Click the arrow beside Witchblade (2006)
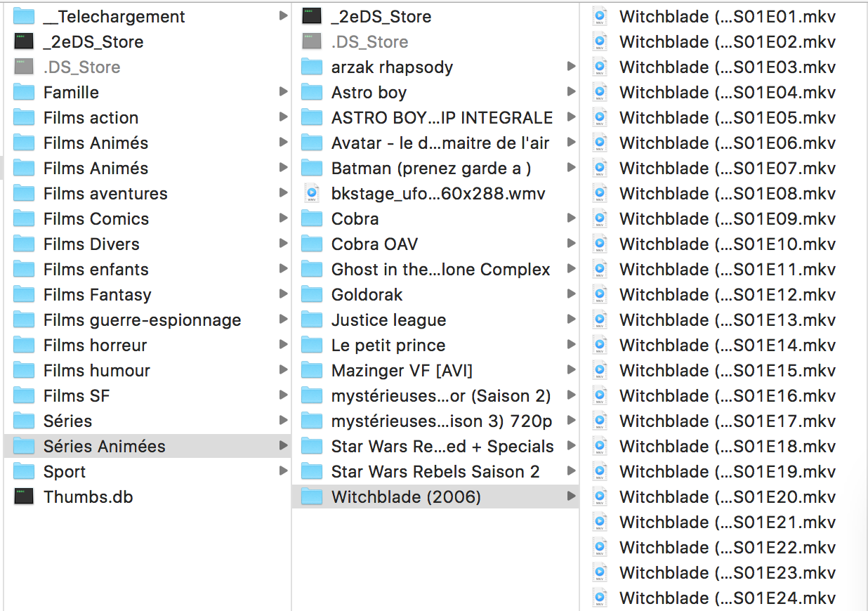 click(571, 496)
